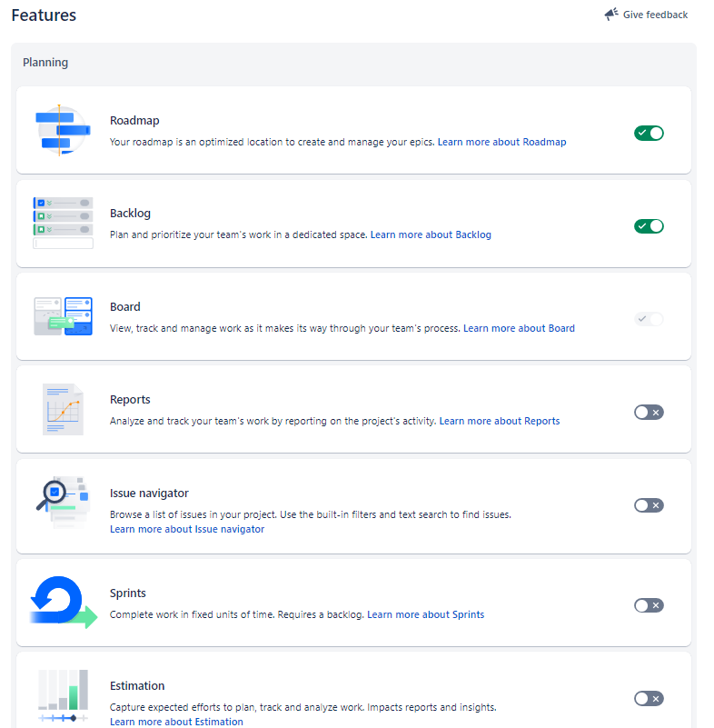Turn off the Backlog toggle
This screenshot has width=714, height=728.
click(649, 225)
